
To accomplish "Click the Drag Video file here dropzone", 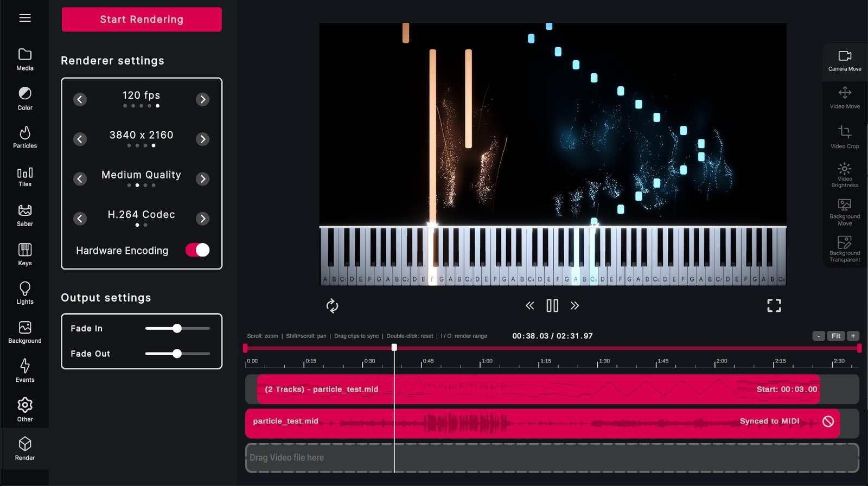I will pyautogui.click(x=552, y=458).
